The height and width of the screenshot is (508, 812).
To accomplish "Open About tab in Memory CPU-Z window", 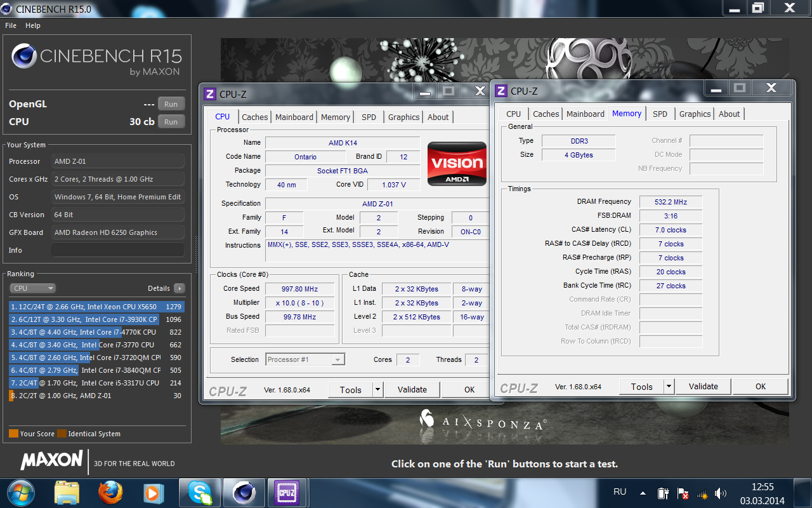I will (730, 114).
